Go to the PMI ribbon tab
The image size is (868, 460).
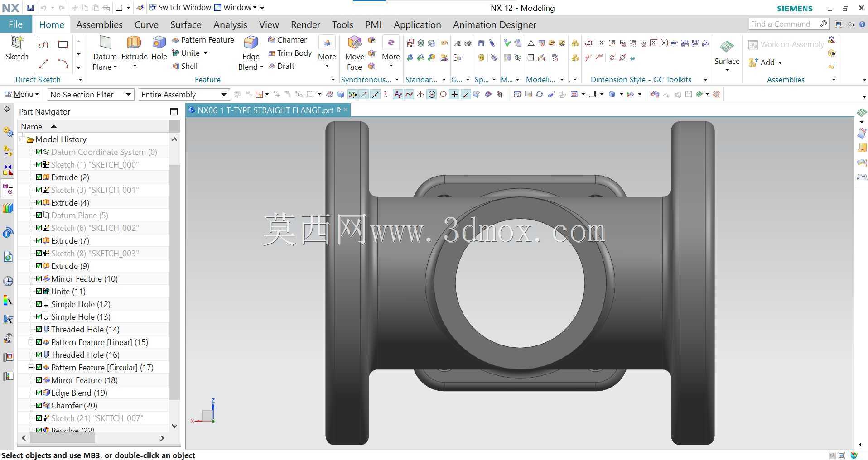[x=373, y=24]
